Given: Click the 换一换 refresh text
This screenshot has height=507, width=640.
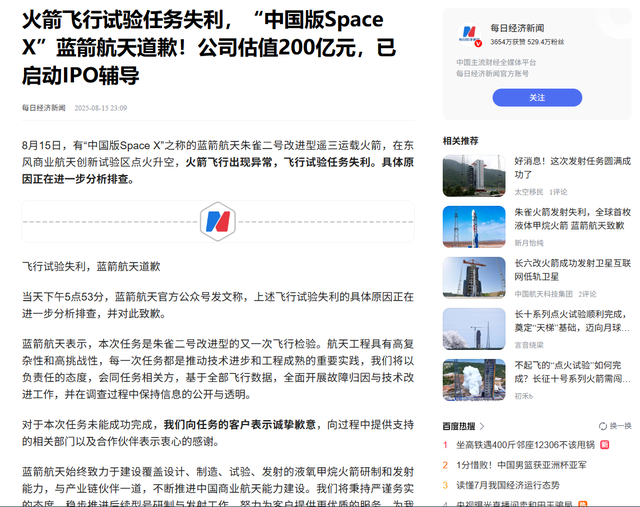Looking at the screenshot, I should [620, 426].
